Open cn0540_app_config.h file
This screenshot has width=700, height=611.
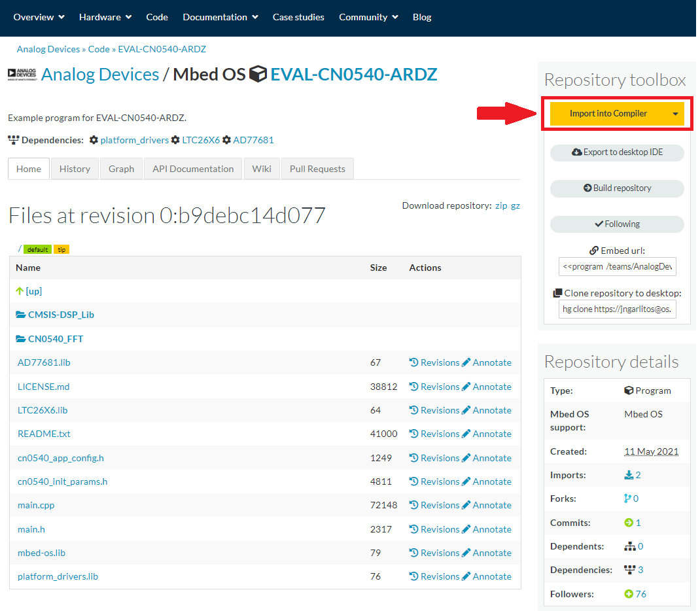point(61,458)
